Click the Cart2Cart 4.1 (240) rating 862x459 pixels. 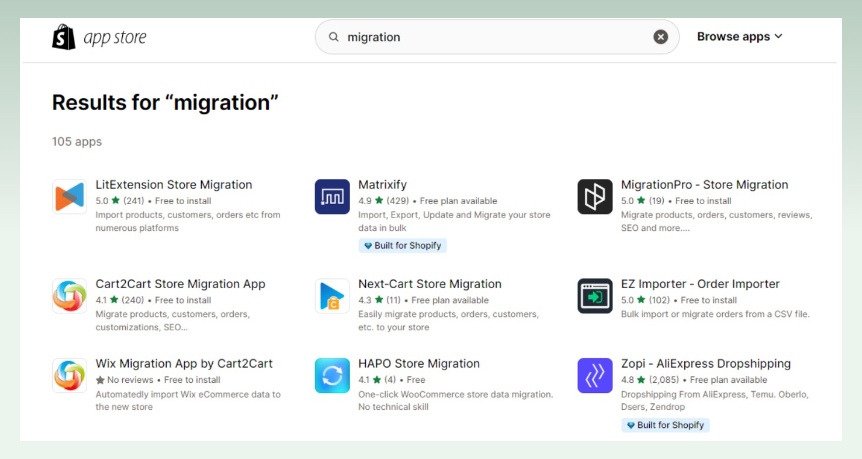click(119, 300)
